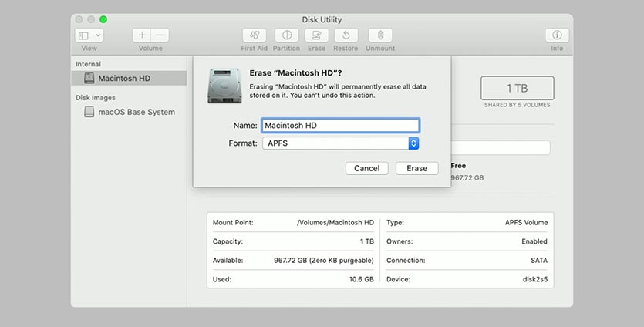Screen dimensions: 644x327
Task: Click the Name text field
Action: [x=339, y=125]
